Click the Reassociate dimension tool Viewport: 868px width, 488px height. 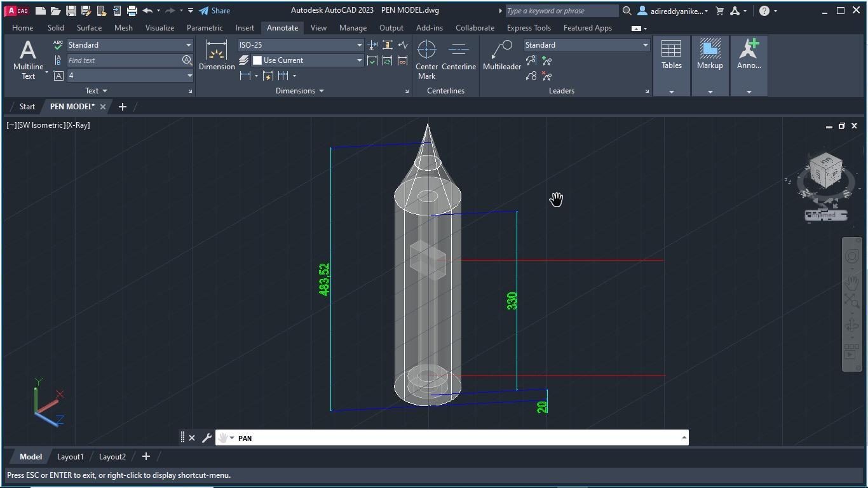click(403, 60)
